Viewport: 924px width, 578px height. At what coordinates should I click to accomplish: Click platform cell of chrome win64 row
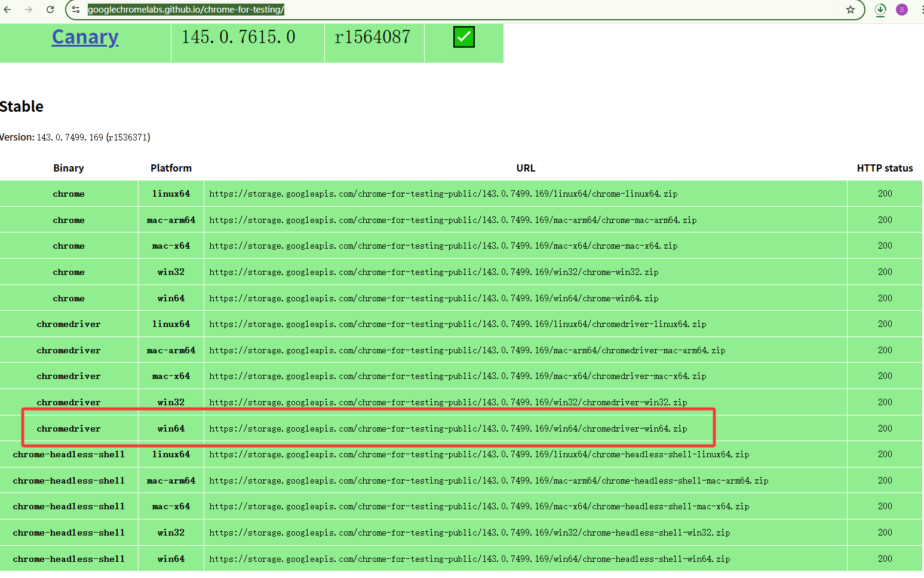pos(171,298)
